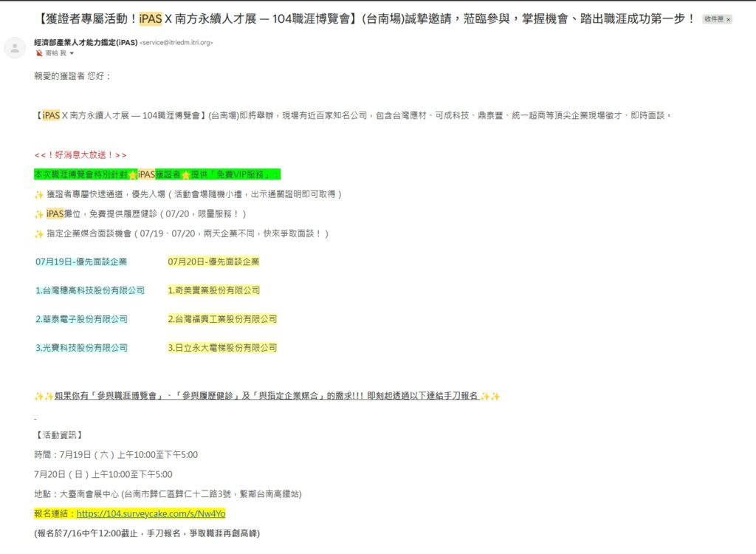Click the sparkle emoji before 指定企業媒合面談機會
Viewport: 756px width, 554px height.
click(x=39, y=234)
